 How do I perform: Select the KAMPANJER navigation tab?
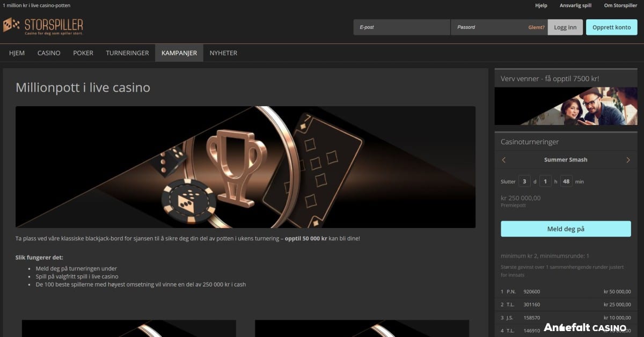tap(179, 53)
